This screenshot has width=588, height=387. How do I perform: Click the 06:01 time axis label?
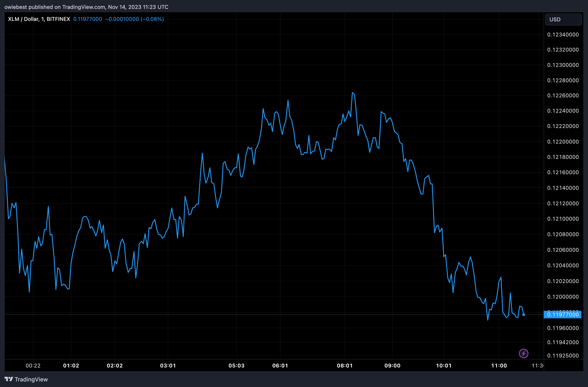[x=280, y=365]
